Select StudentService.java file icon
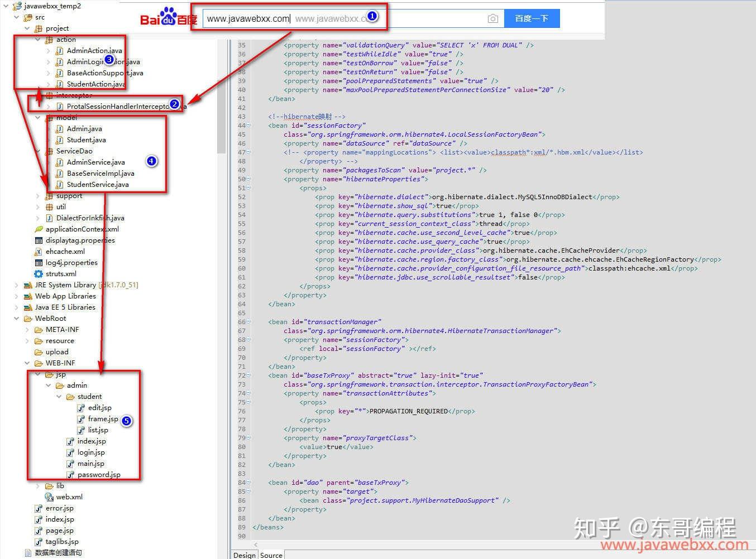The image size is (756, 559). (60, 185)
